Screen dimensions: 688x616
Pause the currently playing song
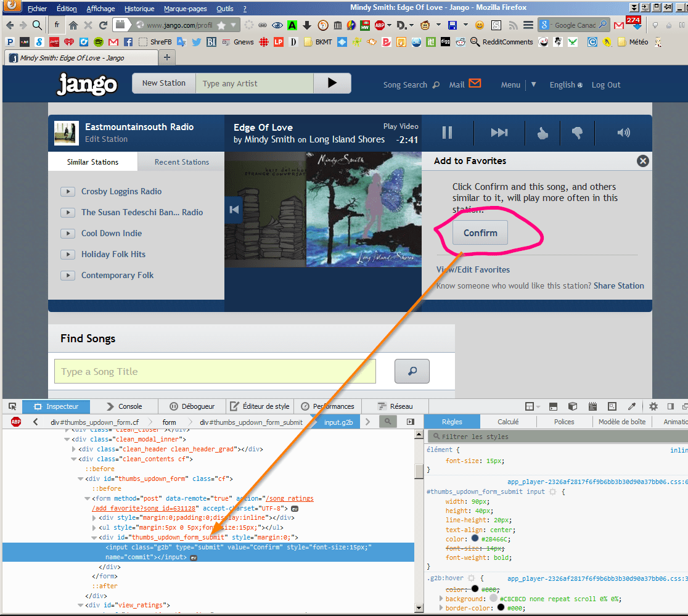[x=447, y=132]
